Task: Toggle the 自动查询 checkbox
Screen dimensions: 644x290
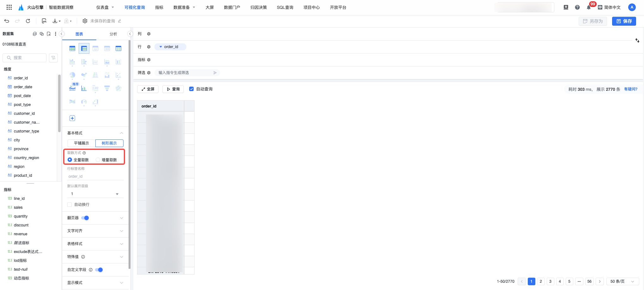Action: (191, 89)
